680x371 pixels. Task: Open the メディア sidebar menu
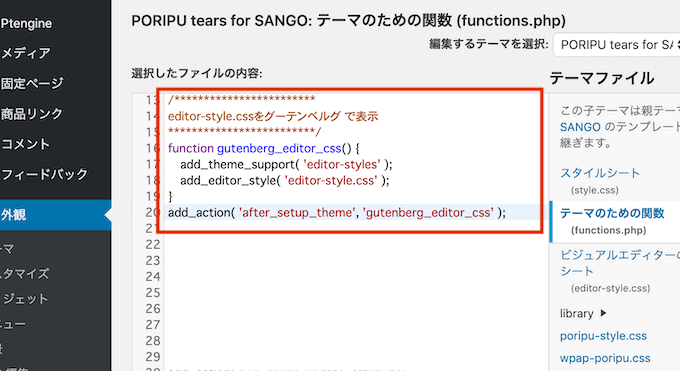click(x=26, y=53)
